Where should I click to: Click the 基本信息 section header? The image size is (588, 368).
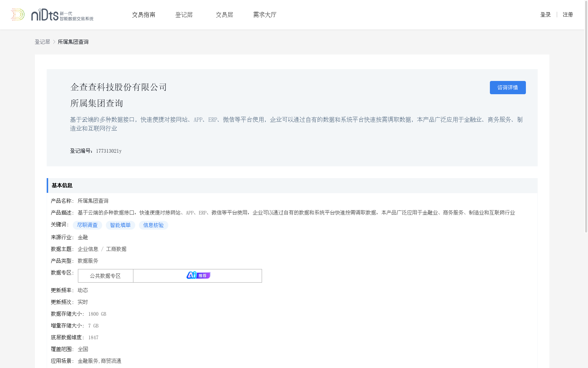tap(292, 185)
